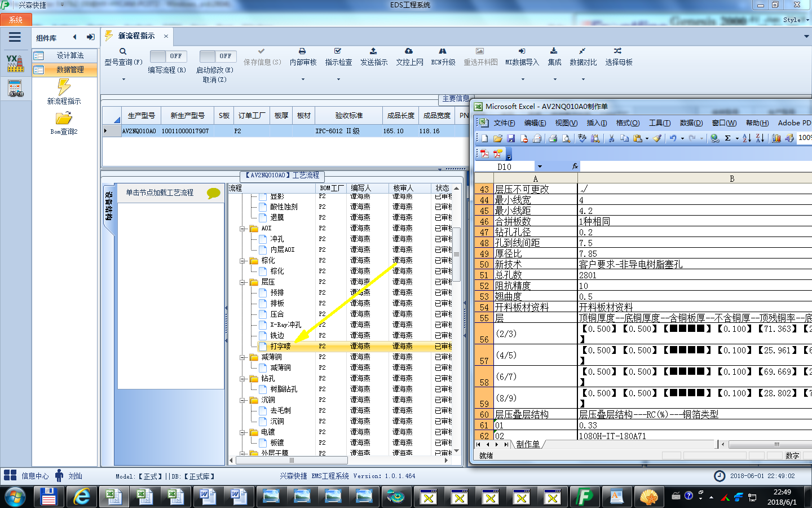Click taskbar clock 22:49
This screenshot has width=812, height=508.
click(782, 492)
